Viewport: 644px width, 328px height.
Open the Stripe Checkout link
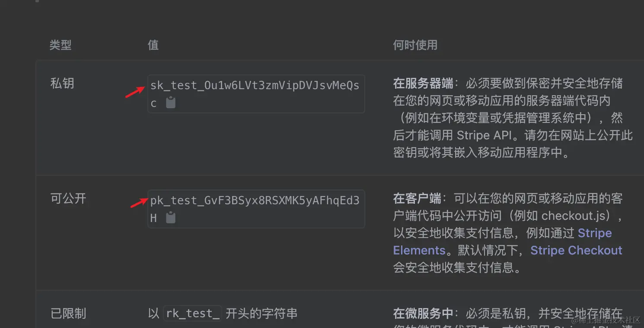tap(576, 250)
